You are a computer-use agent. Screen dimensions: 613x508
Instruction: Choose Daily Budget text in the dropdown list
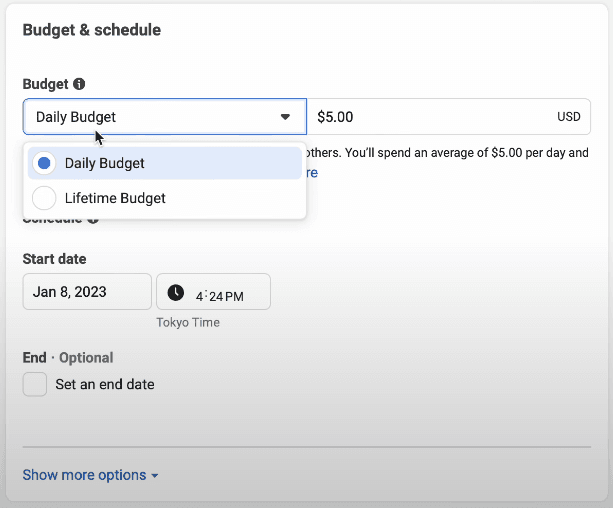click(x=105, y=163)
